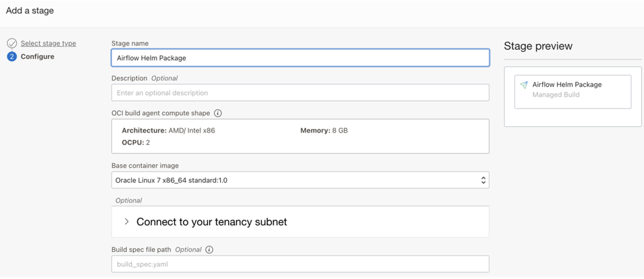644x279 pixels.
Task: Click the Architecture AMD/Intel x86 text
Action: click(168, 130)
